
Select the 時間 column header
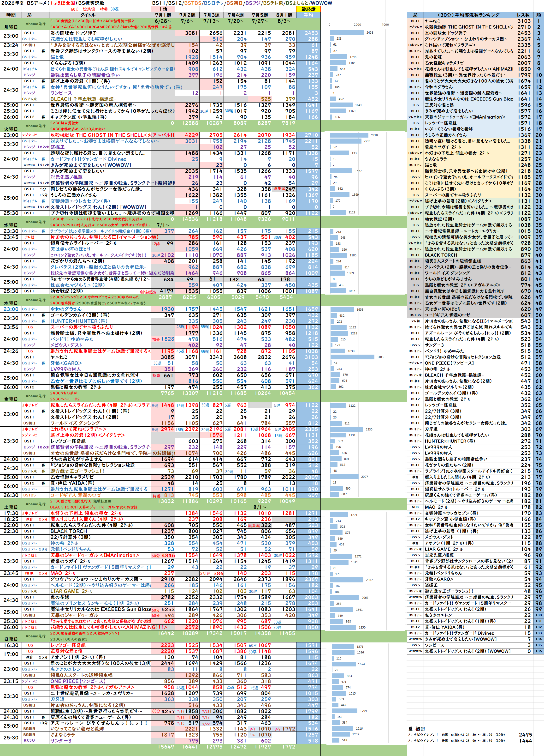[11, 15]
